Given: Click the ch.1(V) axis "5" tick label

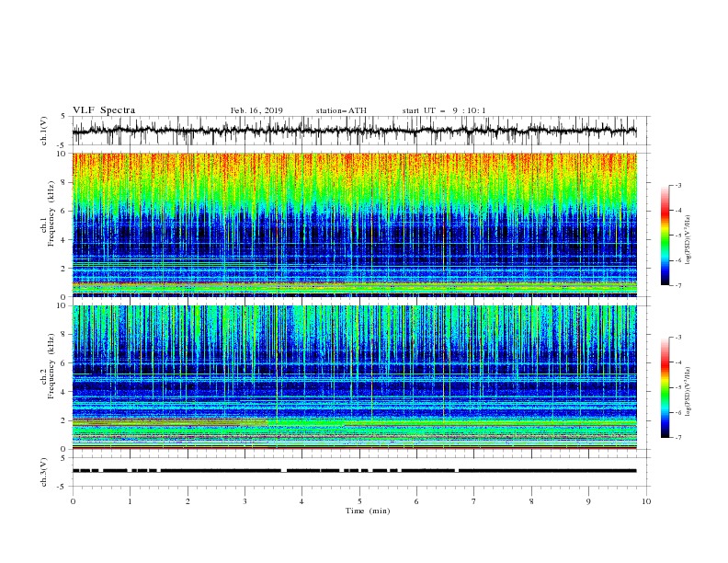Looking at the screenshot, I should tap(64, 117).
